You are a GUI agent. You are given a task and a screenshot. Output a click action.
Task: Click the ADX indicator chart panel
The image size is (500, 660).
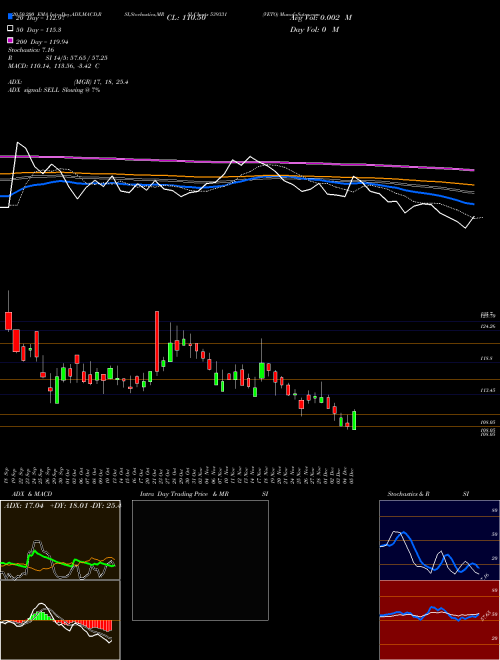pos(60,540)
